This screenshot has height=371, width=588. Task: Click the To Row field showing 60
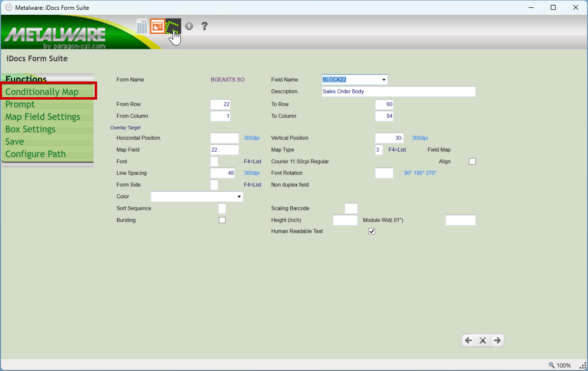[384, 105]
